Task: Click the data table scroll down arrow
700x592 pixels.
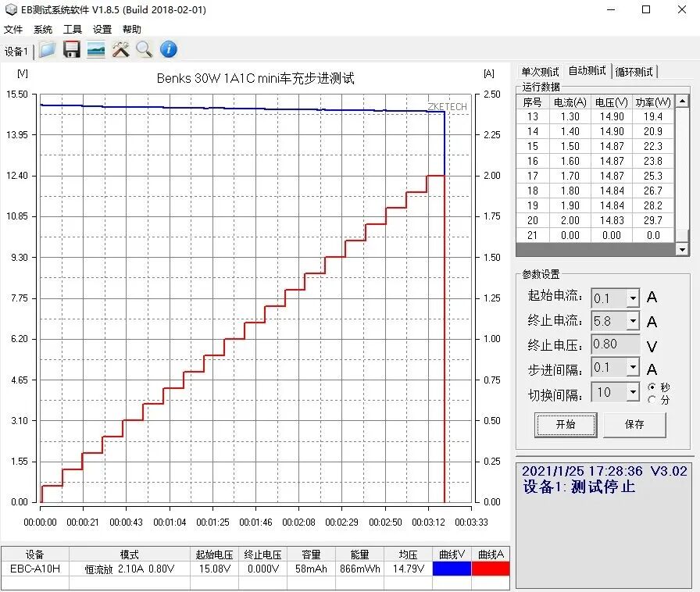Action: click(682, 250)
